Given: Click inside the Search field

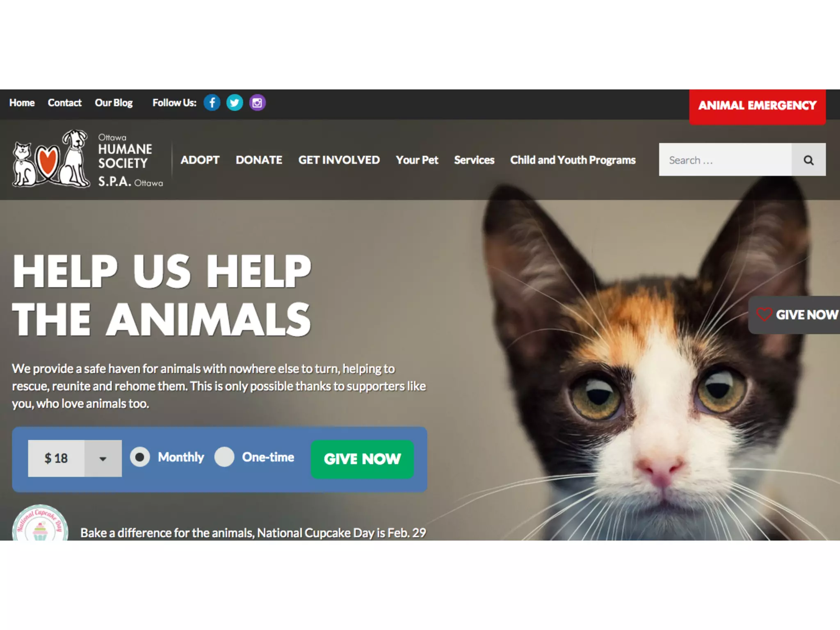Looking at the screenshot, I should (x=725, y=160).
